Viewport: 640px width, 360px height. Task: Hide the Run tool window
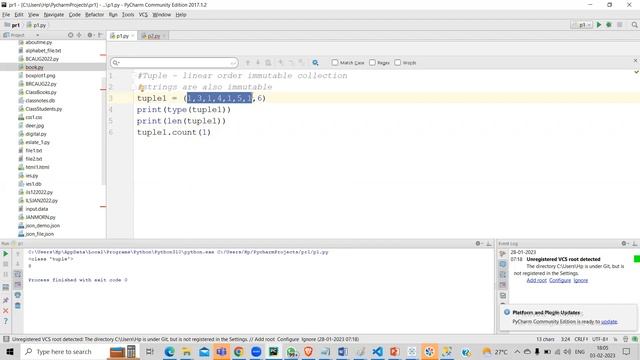click(x=489, y=244)
